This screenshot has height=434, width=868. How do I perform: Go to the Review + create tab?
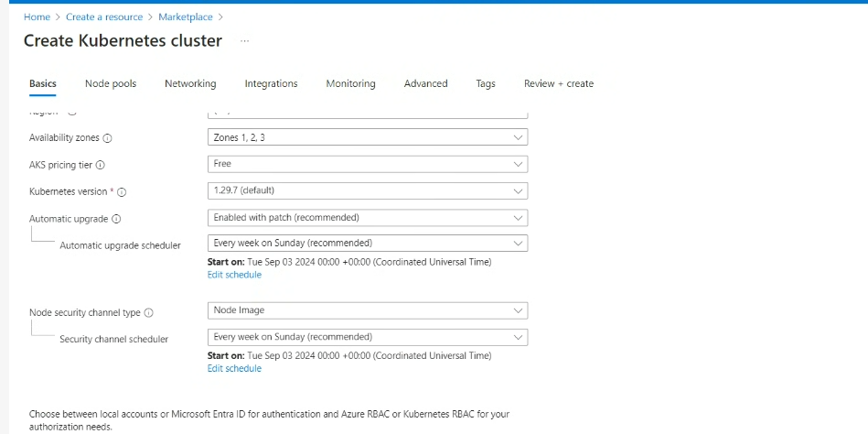(x=558, y=83)
